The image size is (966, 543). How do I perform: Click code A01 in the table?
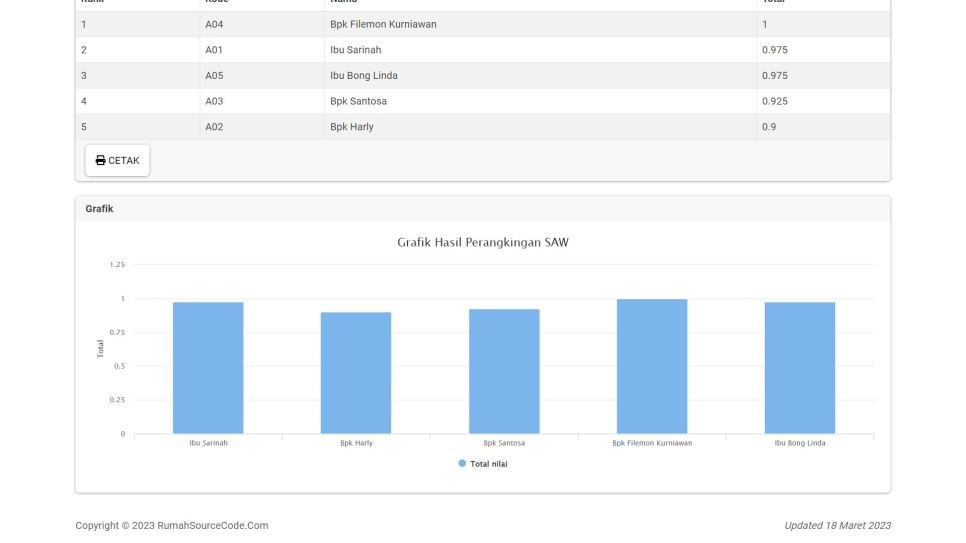tap(214, 50)
